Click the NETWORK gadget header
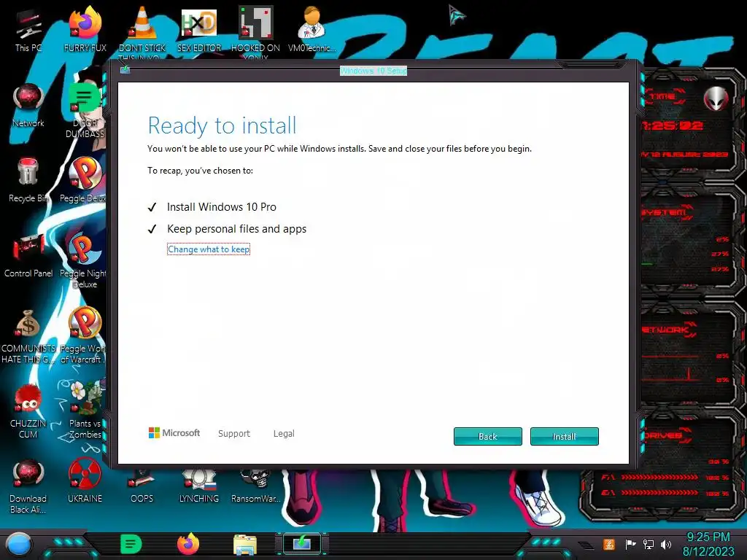 tap(667, 330)
